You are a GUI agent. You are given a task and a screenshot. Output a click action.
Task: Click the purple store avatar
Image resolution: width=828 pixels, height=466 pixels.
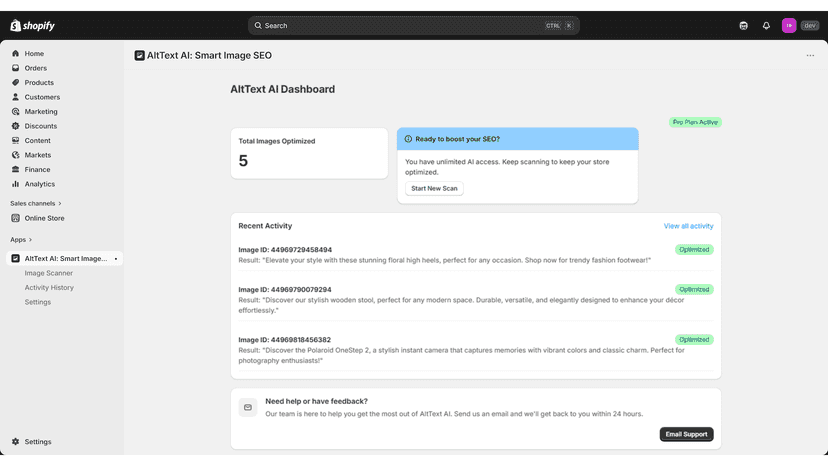tap(789, 25)
